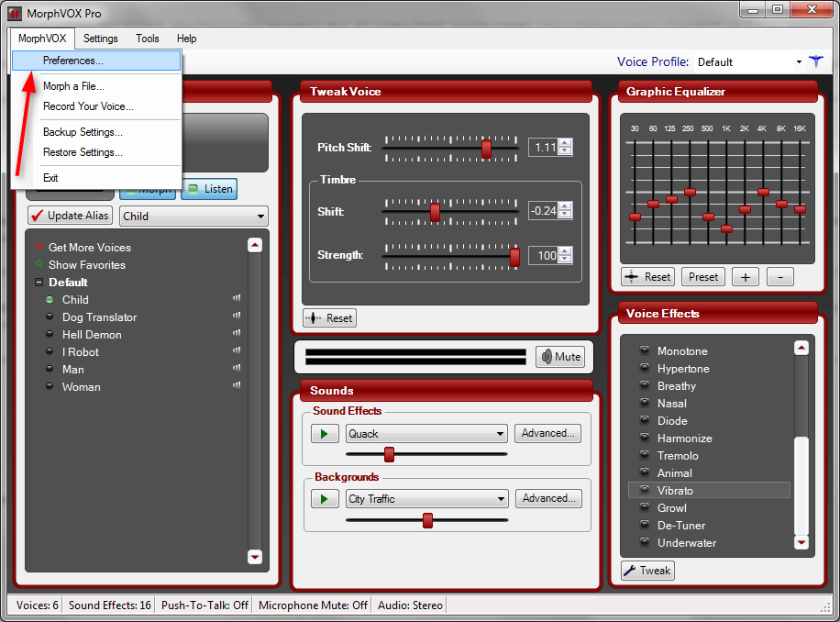Viewport: 840px width, 622px height.
Task: Click the equalizer Preset button
Action: (702, 277)
